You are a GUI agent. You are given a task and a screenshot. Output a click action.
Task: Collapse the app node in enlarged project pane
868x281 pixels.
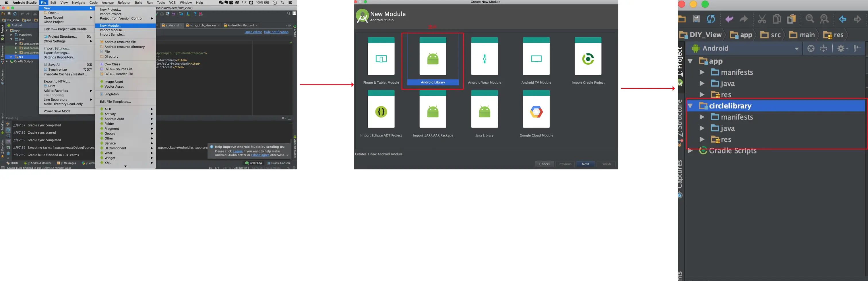(690, 61)
